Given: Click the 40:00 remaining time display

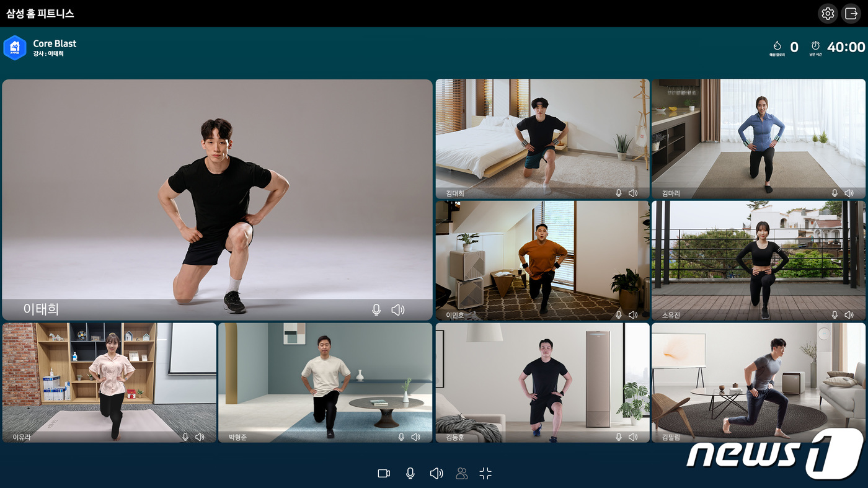Looking at the screenshot, I should pyautogui.click(x=846, y=47).
